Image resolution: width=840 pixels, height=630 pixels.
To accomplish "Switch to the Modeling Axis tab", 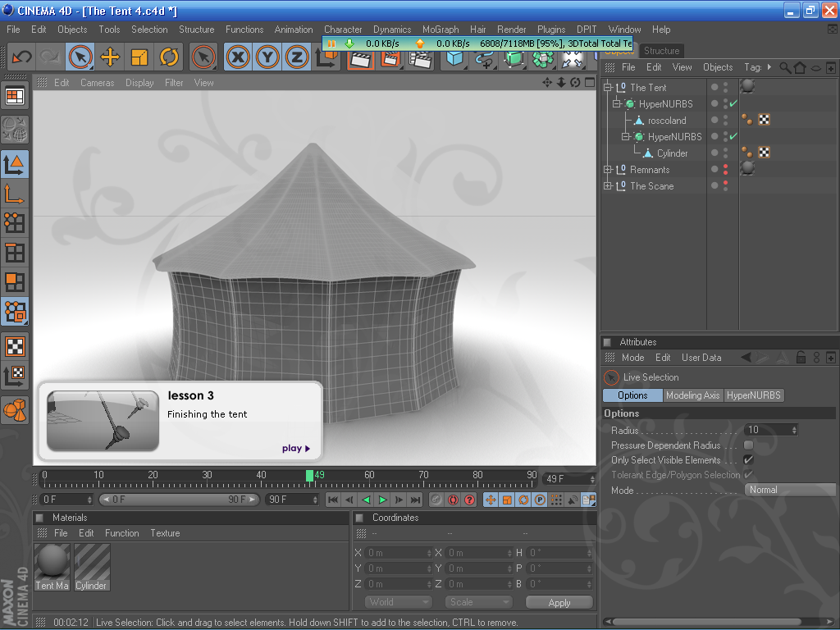I will point(692,395).
